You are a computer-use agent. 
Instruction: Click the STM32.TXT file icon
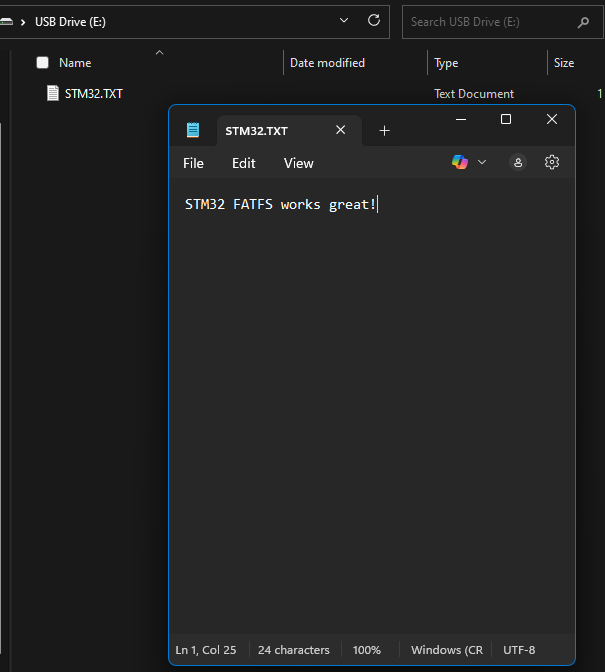(53, 93)
